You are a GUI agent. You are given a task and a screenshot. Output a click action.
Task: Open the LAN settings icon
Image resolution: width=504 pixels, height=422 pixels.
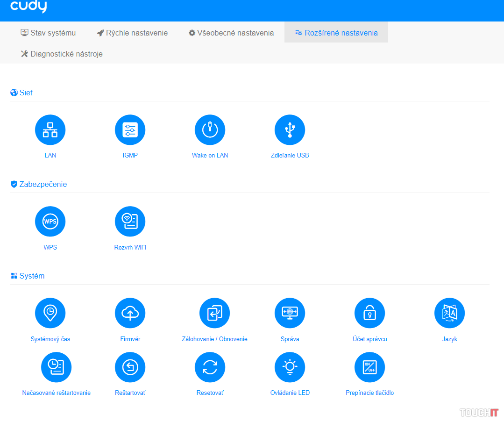[x=50, y=130]
